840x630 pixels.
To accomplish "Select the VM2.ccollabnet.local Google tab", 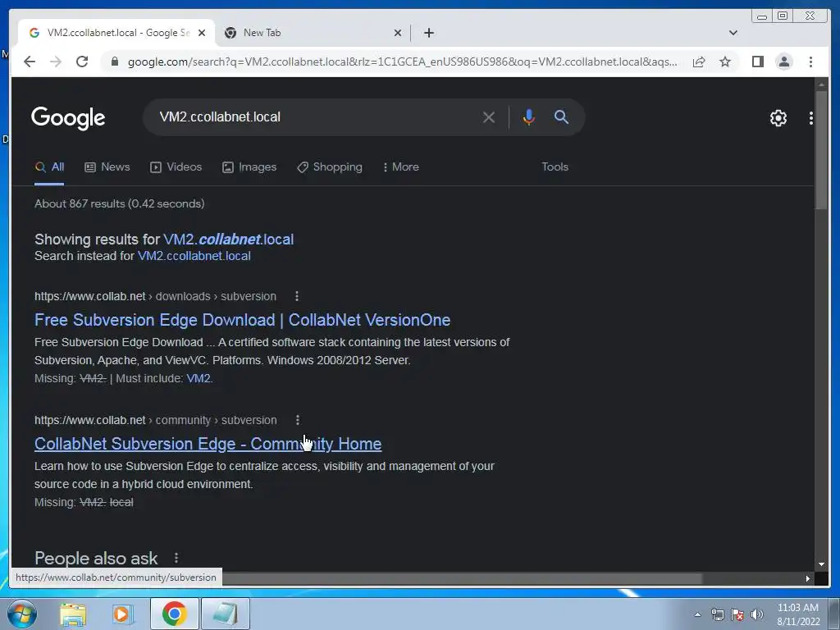I will click(117, 33).
